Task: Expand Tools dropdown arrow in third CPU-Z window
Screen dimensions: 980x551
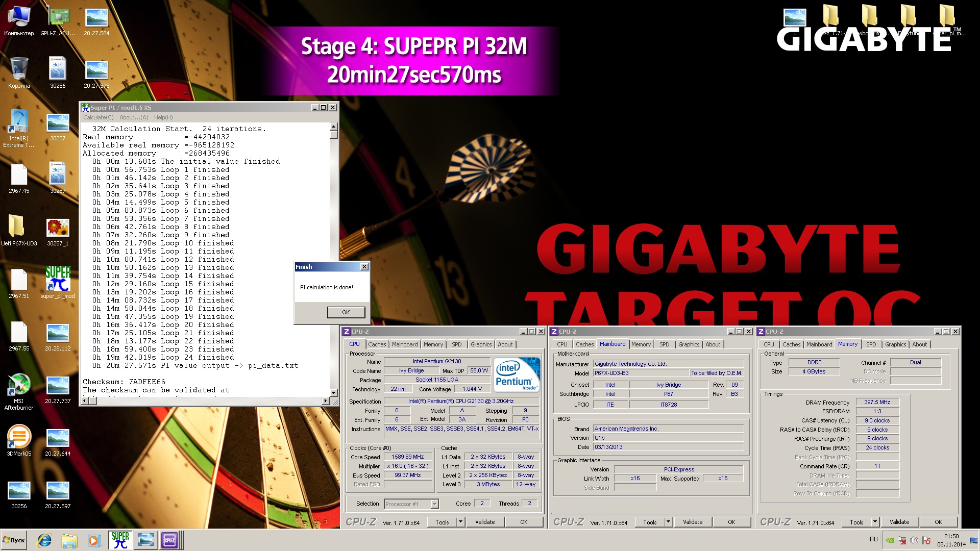Action: coord(875,522)
